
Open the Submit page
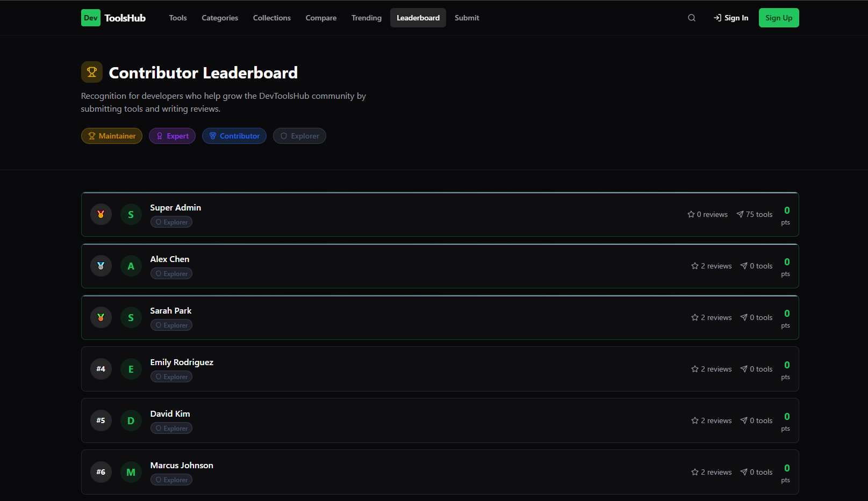coord(467,18)
